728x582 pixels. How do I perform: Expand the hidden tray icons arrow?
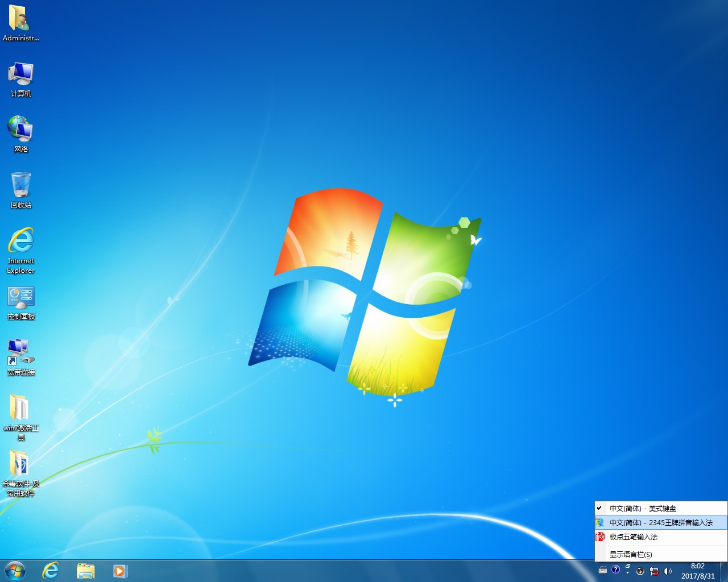pos(627,572)
